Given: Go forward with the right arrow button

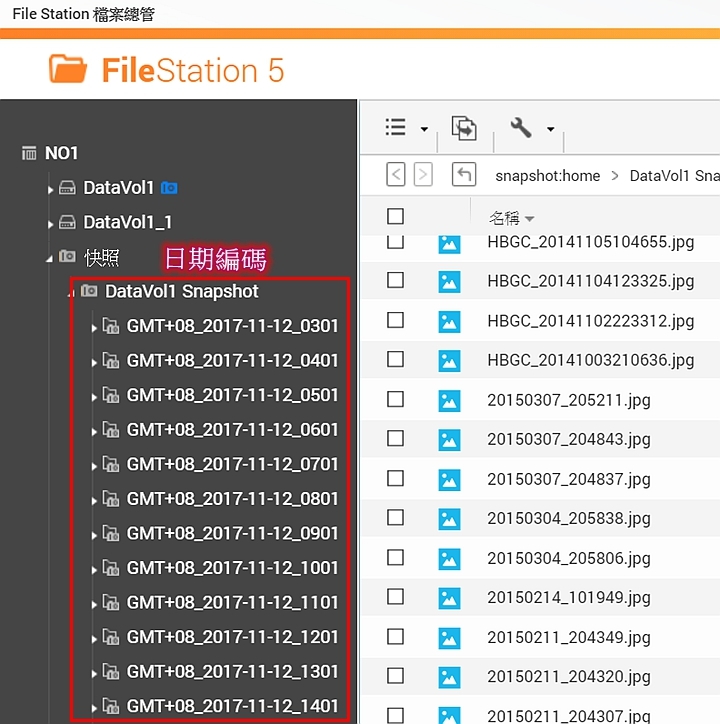Looking at the screenshot, I should [x=423, y=175].
